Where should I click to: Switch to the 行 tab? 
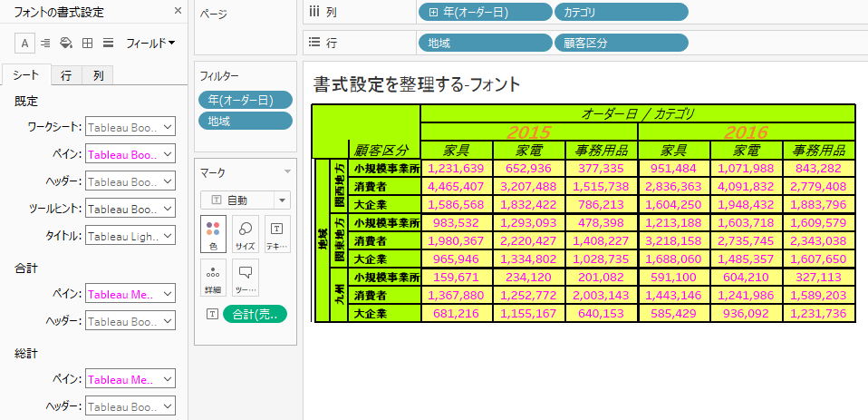pyautogui.click(x=66, y=76)
